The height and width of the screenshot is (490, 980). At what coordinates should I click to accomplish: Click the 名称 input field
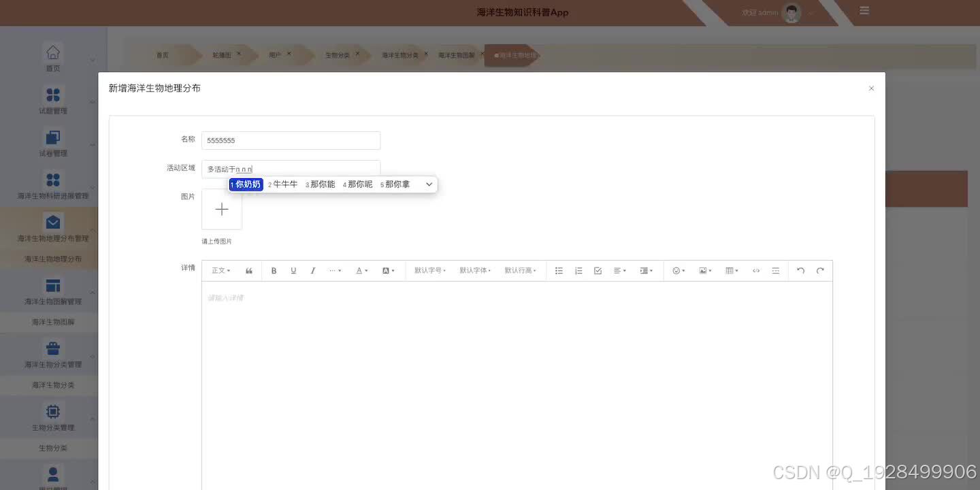coord(291,140)
